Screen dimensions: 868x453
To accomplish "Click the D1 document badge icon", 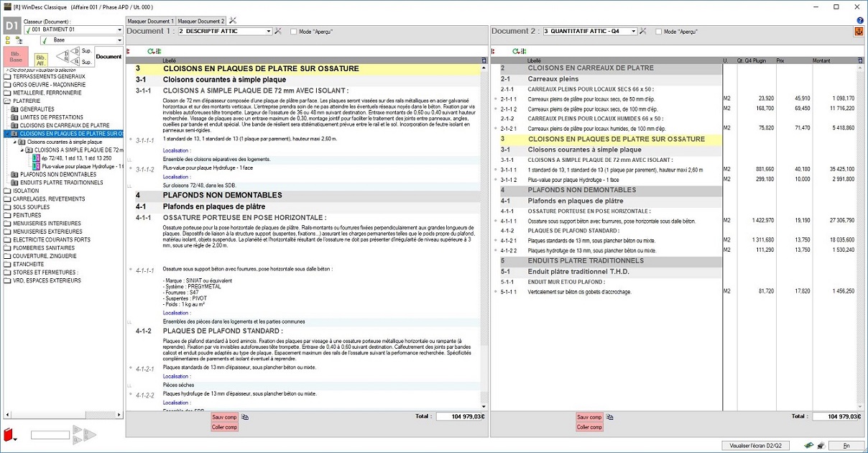I will (x=11, y=26).
